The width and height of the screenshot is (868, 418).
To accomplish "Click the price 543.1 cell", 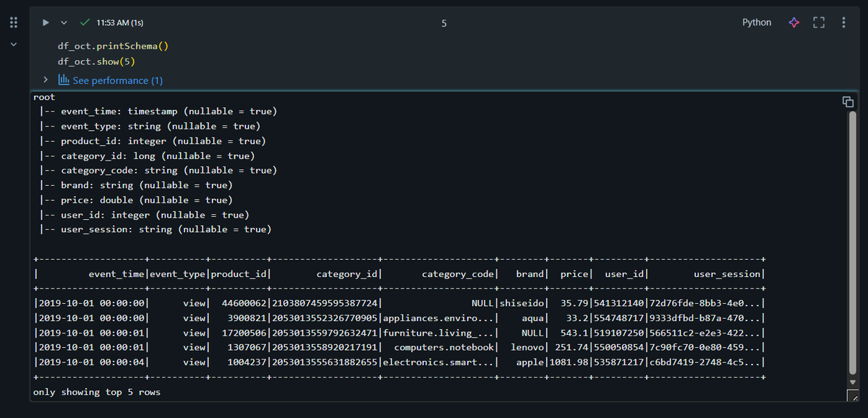I will (574, 333).
